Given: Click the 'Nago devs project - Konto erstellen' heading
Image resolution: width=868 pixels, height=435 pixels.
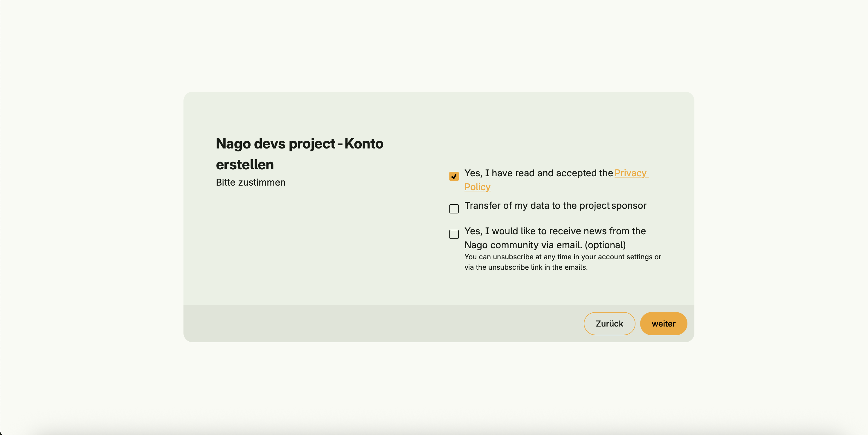Looking at the screenshot, I should pos(299,144).
